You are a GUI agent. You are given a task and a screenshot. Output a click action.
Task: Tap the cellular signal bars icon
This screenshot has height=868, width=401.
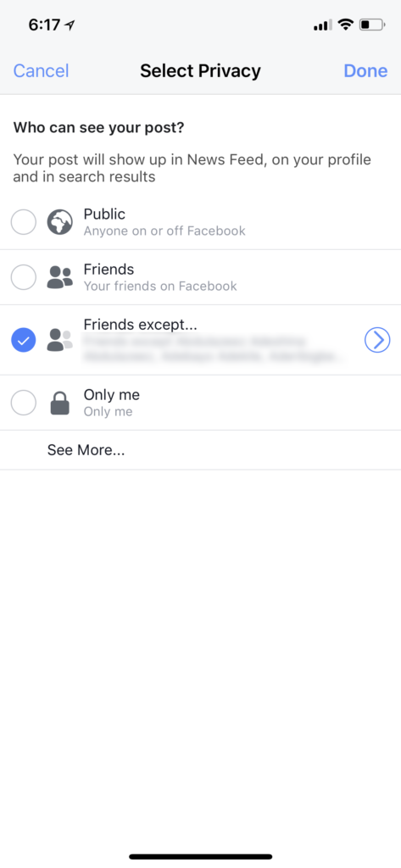pyautogui.click(x=322, y=25)
